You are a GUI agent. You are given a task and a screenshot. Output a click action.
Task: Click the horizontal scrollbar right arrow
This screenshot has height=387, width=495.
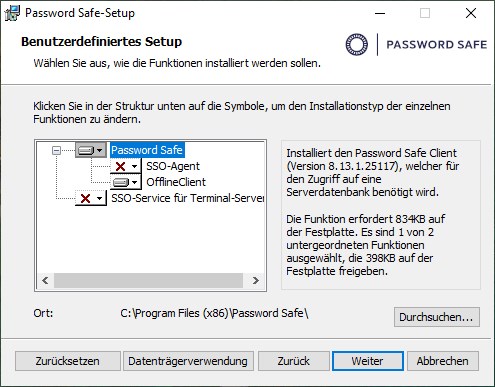pyautogui.click(x=255, y=281)
